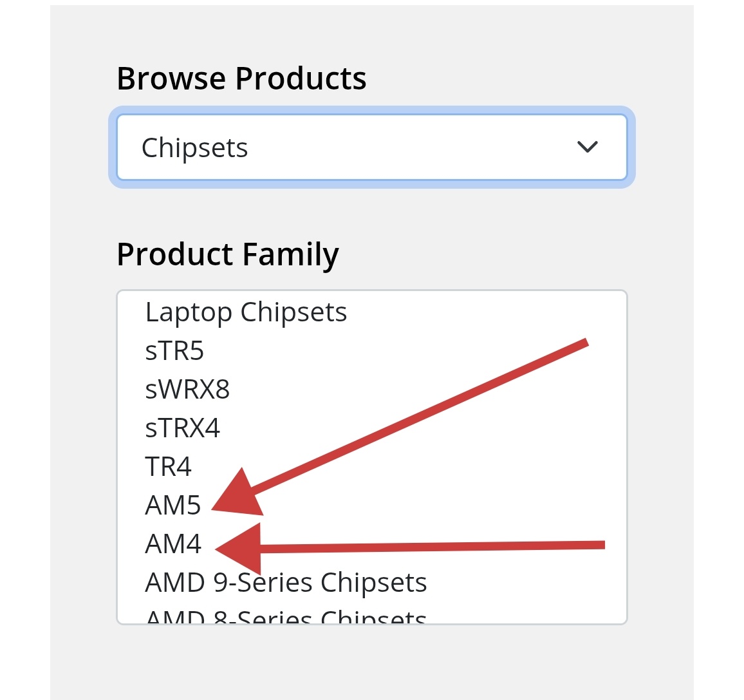This screenshot has height=700, width=744.
Task: Choose the sTR5 product family
Action: 174,351
